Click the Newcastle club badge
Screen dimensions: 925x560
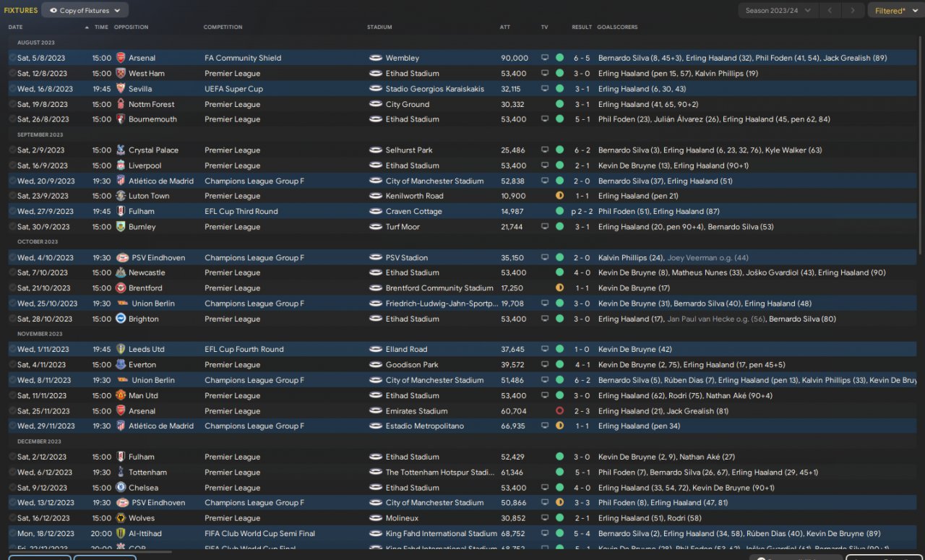point(121,272)
